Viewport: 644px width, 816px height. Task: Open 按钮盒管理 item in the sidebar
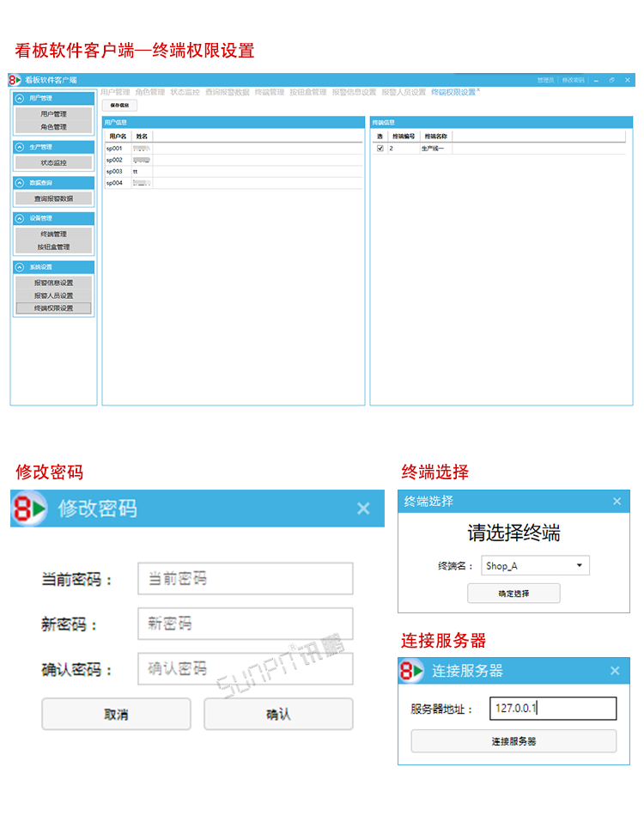coord(53,247)
